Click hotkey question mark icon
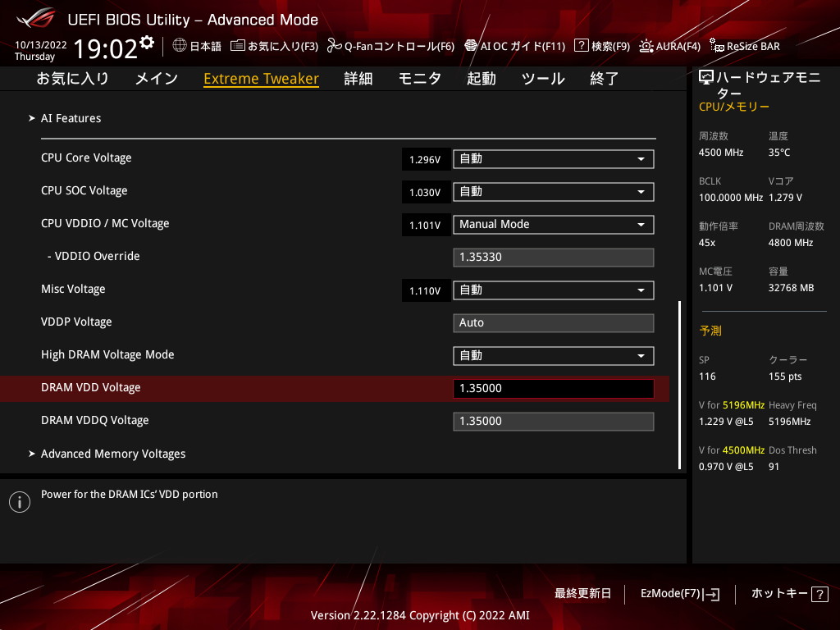 point(819,594)
